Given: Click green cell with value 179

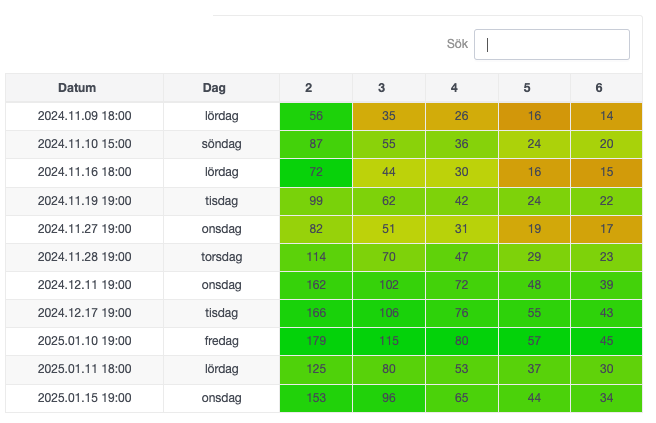Looking at the screenshot, I should tap(315, 342).
